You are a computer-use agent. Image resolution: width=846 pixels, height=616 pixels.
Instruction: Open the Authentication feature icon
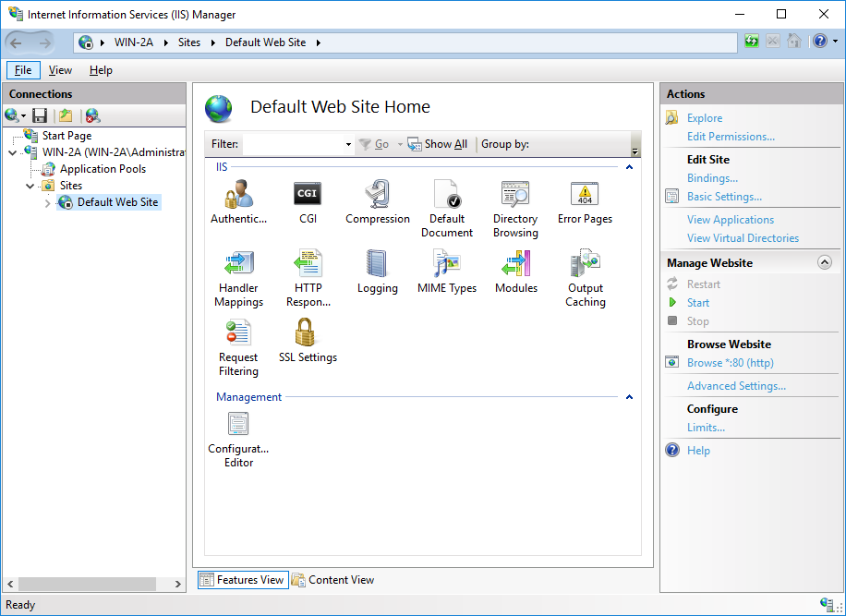tap(238, 196)
